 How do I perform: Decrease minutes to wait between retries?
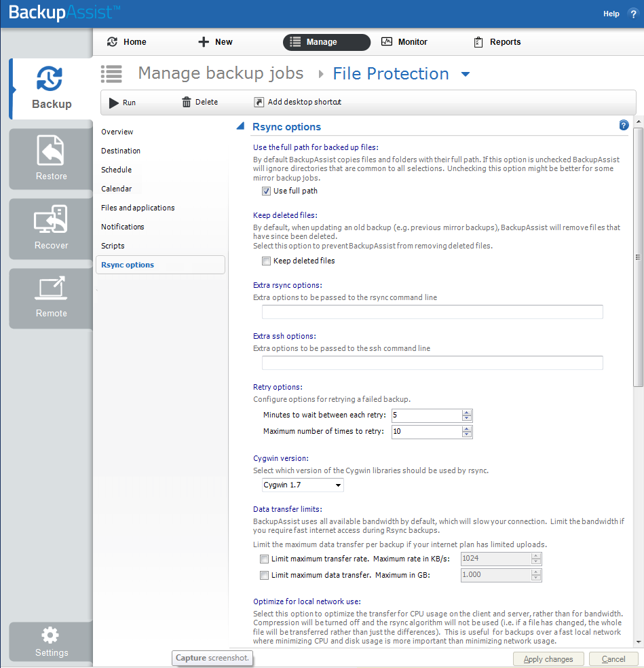(x=467, y=418)
